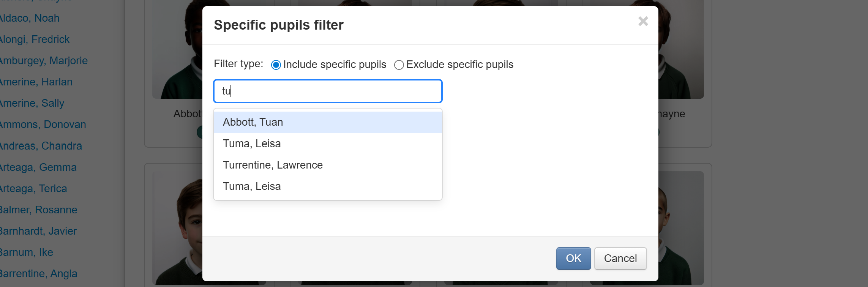The width and height of the screenshot is (868, 287).
Task: Pick the last Tuma, Leisa suggestion
Action: coord(252,186)
